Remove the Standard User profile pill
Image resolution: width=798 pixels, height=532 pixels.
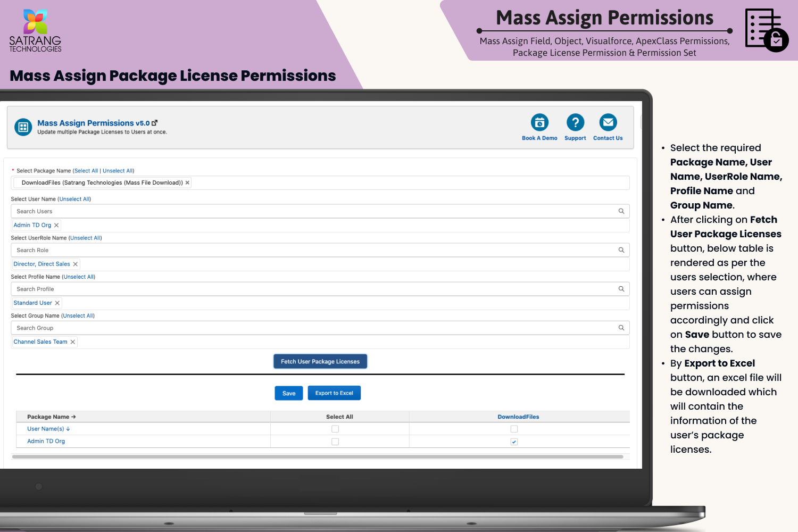[x=57, y=303]
